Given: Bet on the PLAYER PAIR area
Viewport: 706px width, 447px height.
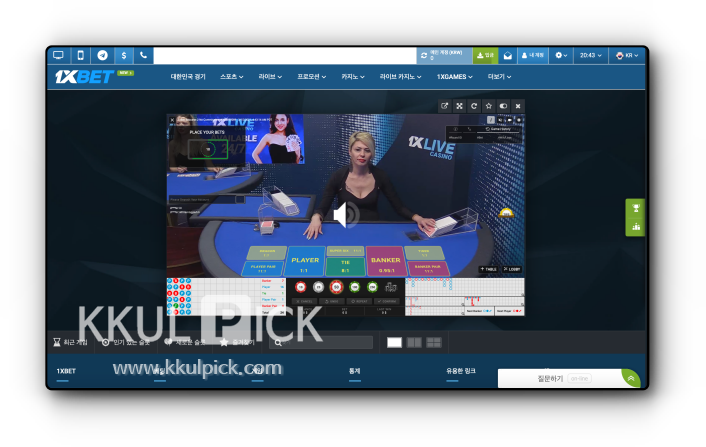Looking at the screenshot, I should click(262, 268).
